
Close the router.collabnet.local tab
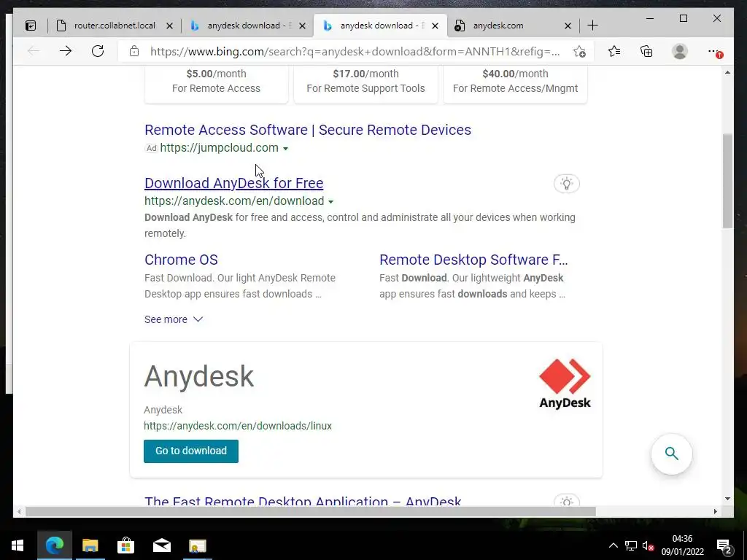click(169, 26)
